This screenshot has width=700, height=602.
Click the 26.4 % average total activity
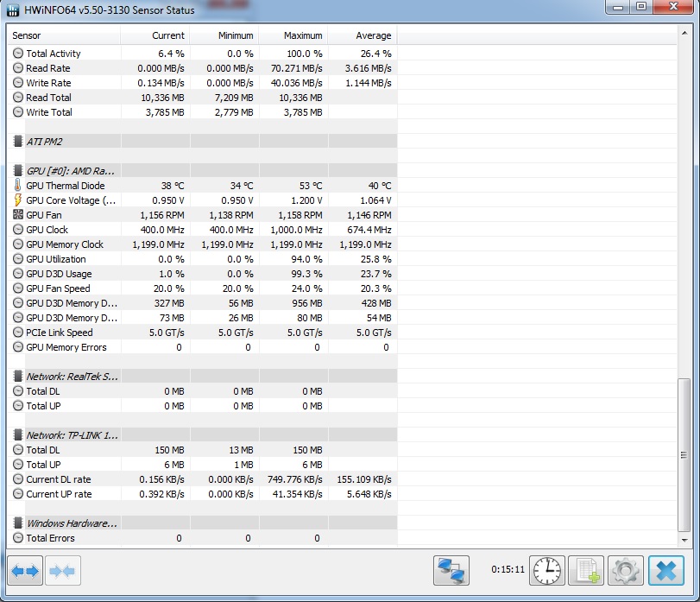[375, 54]
